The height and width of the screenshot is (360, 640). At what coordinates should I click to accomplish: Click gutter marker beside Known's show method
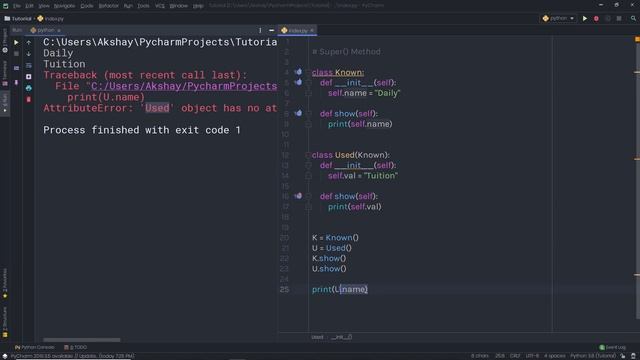pos(298,113)
